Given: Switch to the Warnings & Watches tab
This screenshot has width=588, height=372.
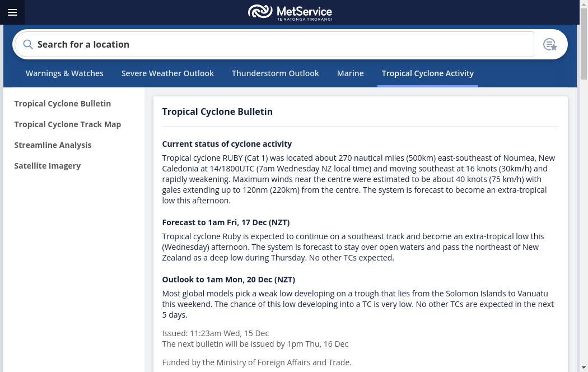Looking at the screenshot, I should pyautogui.click(x=64, y=73).
